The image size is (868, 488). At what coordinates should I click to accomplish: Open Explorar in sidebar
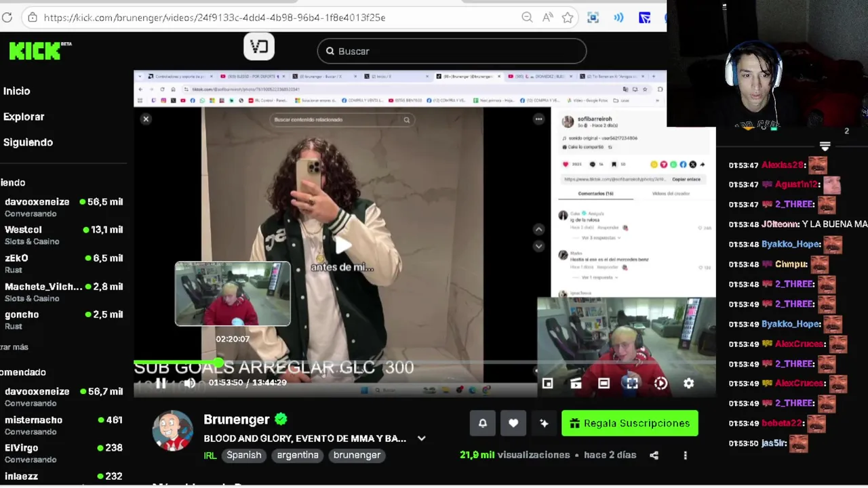point(24,117)
